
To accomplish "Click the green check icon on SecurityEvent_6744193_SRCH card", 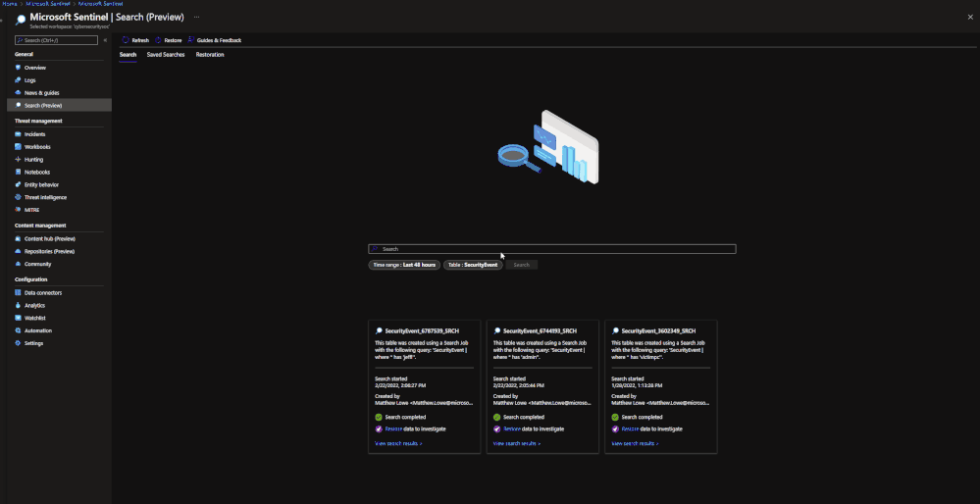I will [497, 417].
